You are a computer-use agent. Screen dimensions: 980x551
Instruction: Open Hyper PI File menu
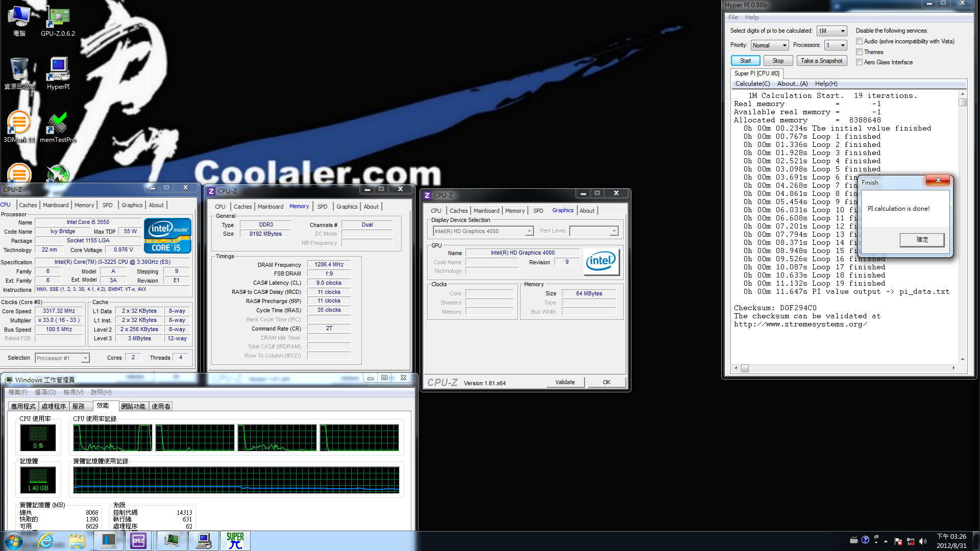point(733,17)
